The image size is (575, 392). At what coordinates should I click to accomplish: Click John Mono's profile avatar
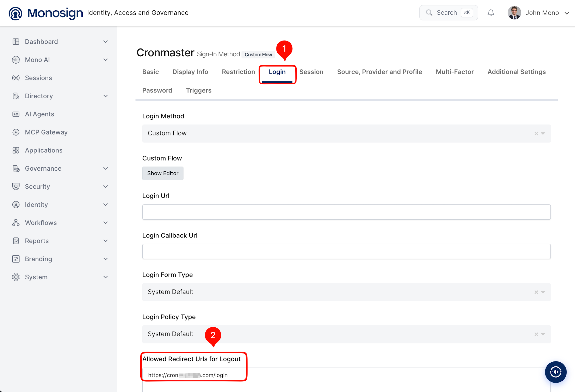point(514,13)
